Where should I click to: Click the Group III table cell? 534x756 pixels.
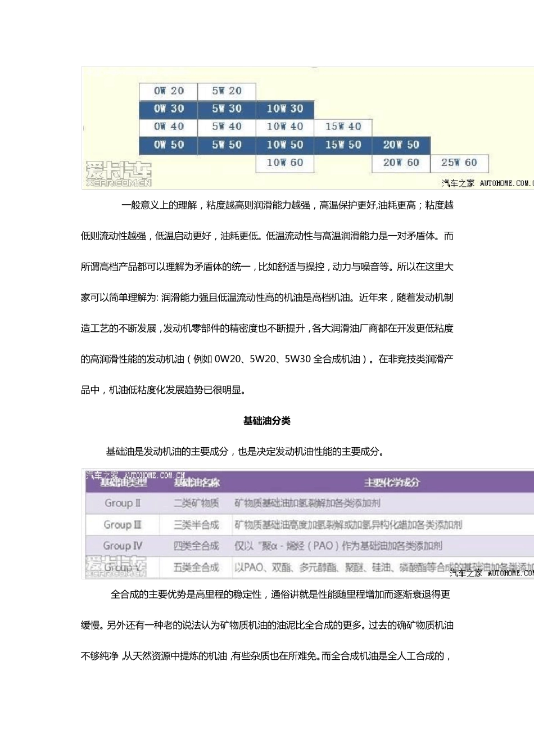[123, 524]
